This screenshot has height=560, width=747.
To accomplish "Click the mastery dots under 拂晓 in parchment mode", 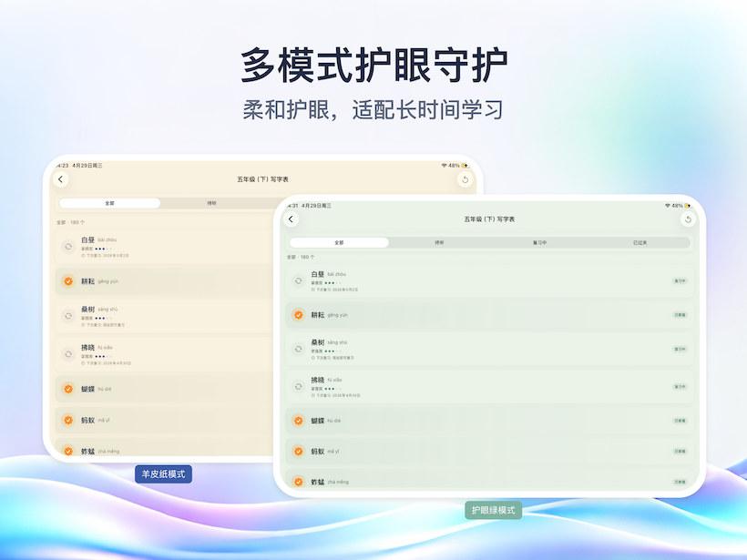I will [103, 356].
